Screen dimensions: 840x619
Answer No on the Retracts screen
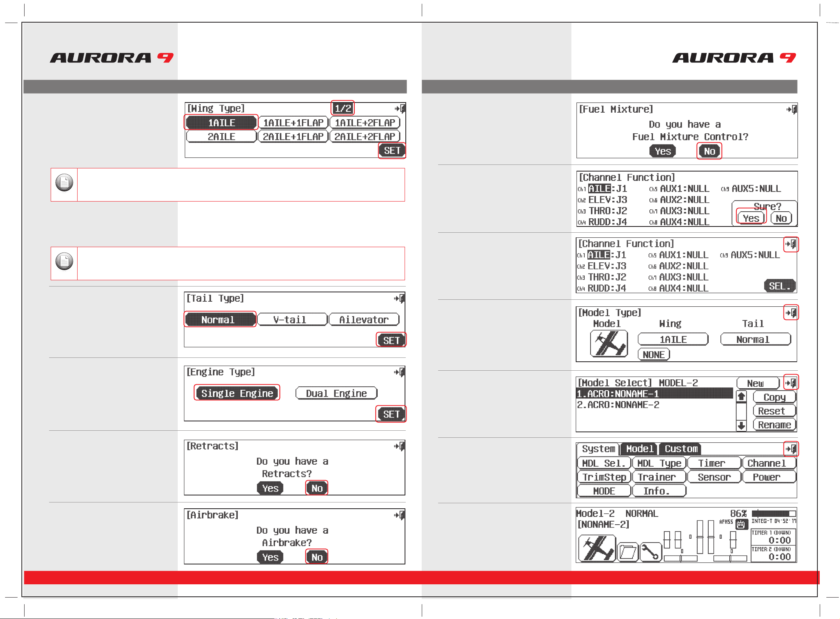317,488
